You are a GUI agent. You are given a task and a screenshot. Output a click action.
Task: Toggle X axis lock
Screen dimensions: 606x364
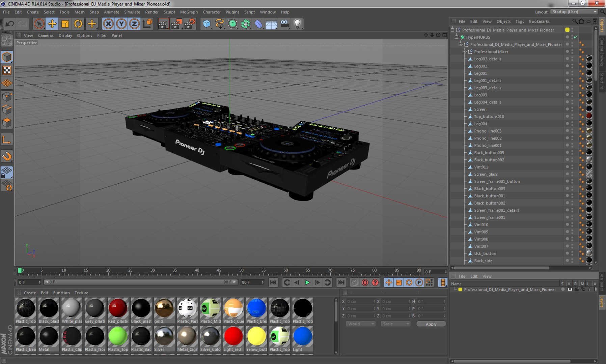[x=108, y=24]
